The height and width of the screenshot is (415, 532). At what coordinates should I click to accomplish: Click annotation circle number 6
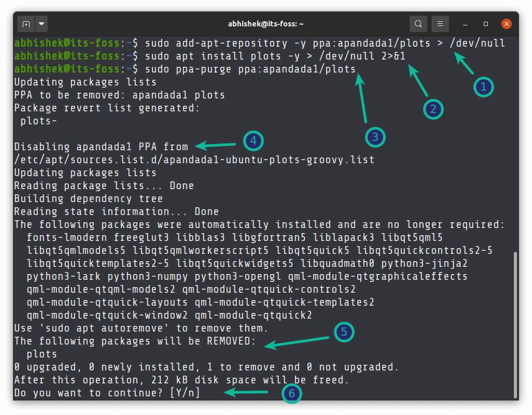pos(292,394)
